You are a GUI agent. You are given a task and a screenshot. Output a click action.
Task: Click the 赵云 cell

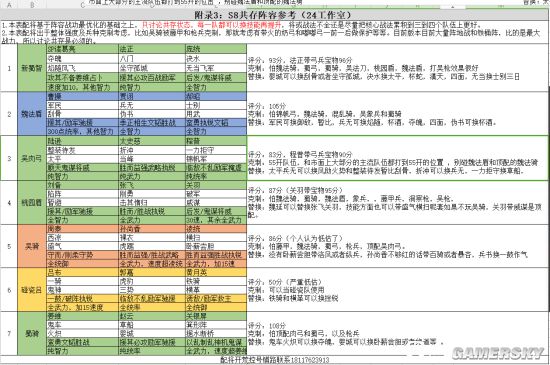tap(152, 316)
